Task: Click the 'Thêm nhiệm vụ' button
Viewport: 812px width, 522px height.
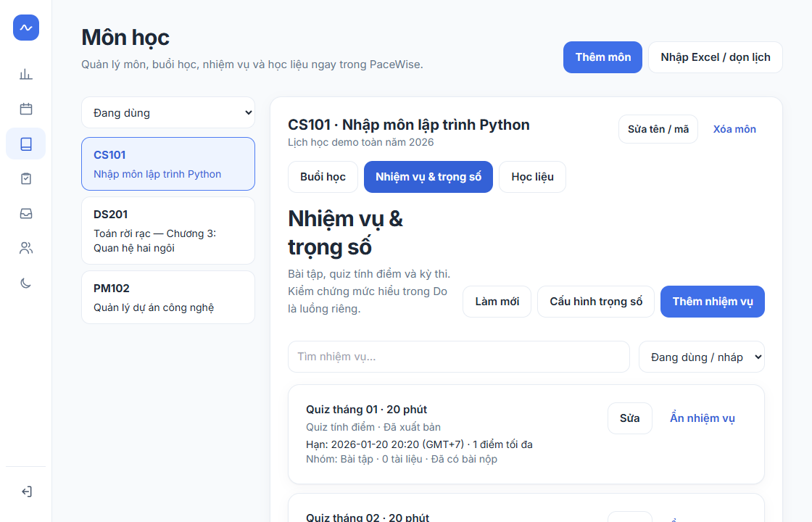Action: coord(713,302)
